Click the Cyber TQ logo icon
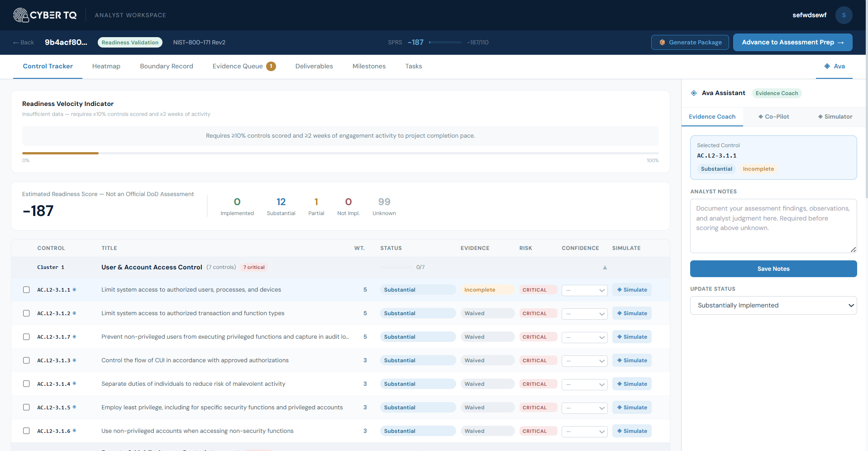The width and height of the screenshot is (868, 451). (21, 15)
